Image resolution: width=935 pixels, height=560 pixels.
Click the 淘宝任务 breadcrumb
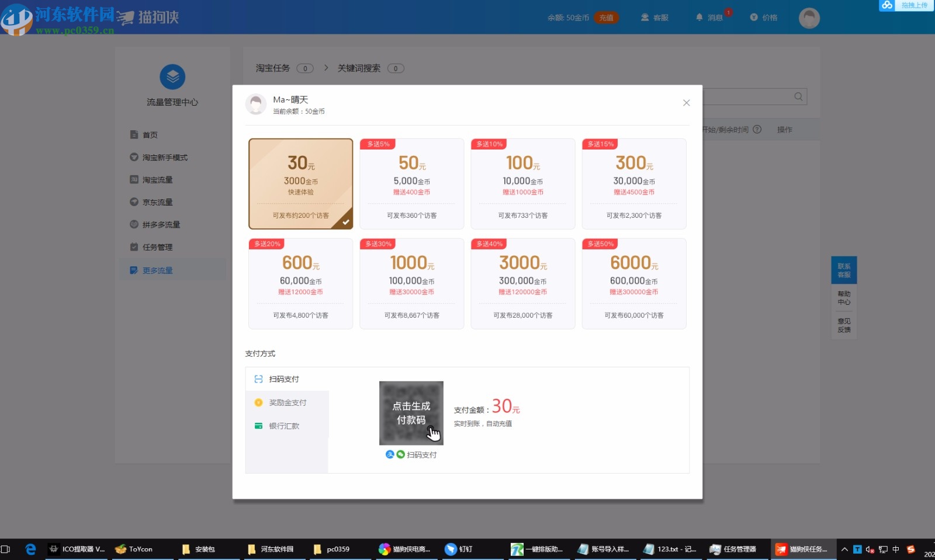click(273, 68)
